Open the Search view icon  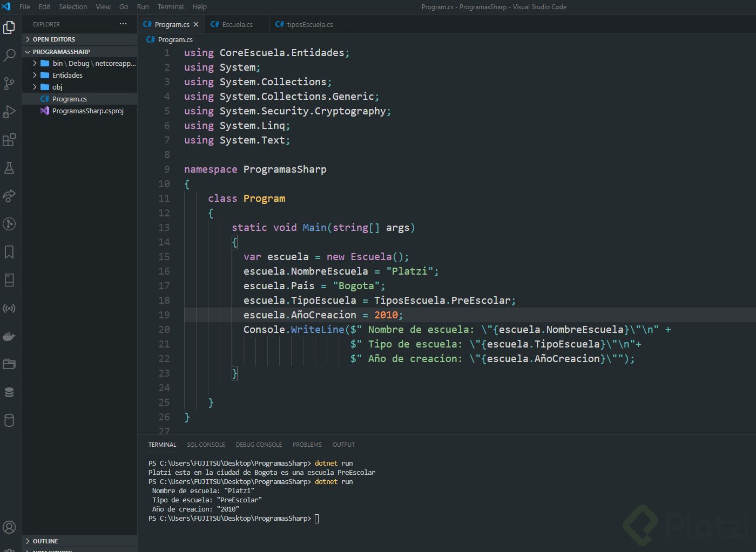pos(9,55)
